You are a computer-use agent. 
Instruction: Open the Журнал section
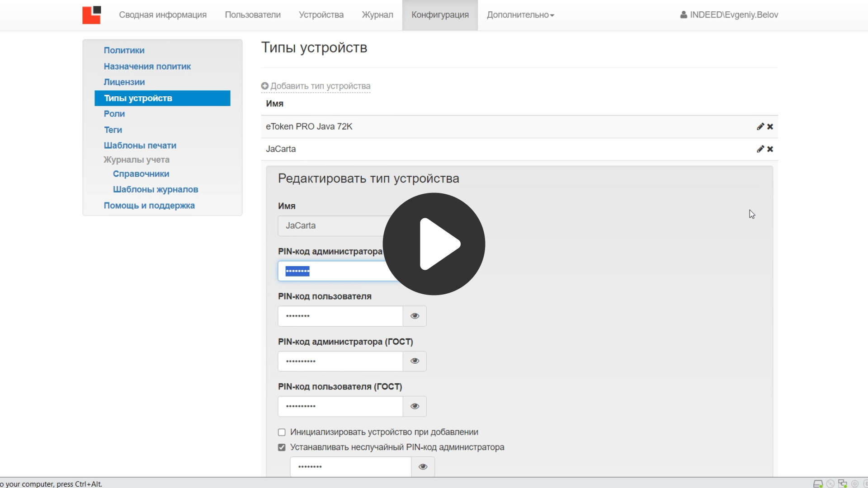pyautogui.click(x=377, y=14)
